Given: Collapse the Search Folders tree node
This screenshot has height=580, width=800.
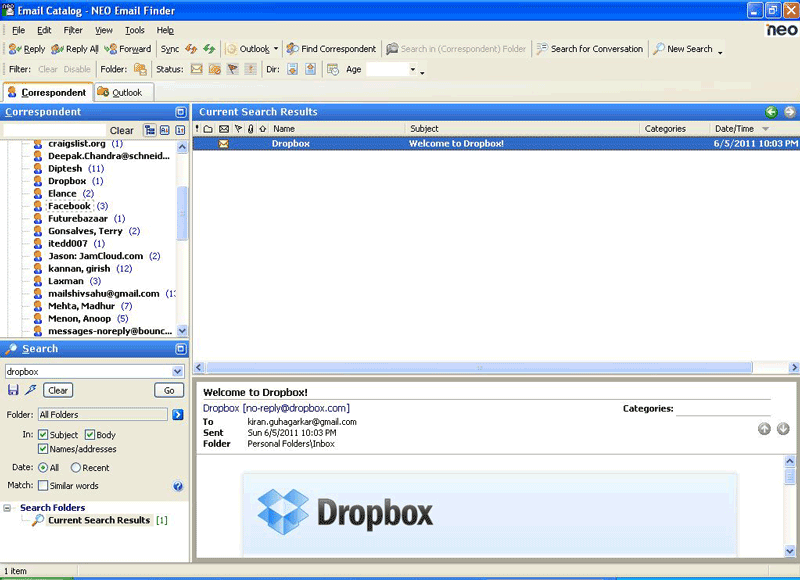Looking at the screenshot, I should (x=7, y=508).
